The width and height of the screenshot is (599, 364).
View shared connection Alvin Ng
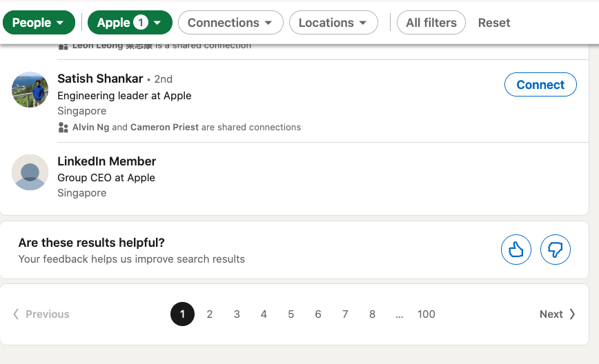point(91,127)
